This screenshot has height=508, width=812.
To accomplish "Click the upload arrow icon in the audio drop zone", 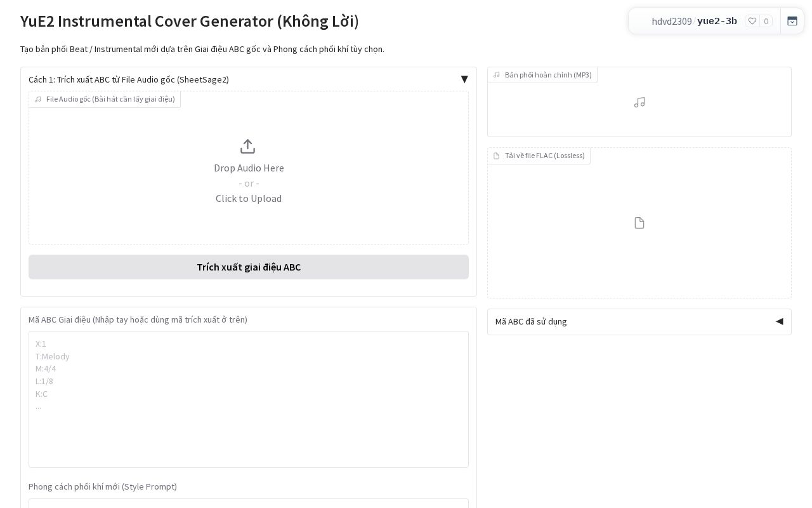I will [x=248, y=147].
